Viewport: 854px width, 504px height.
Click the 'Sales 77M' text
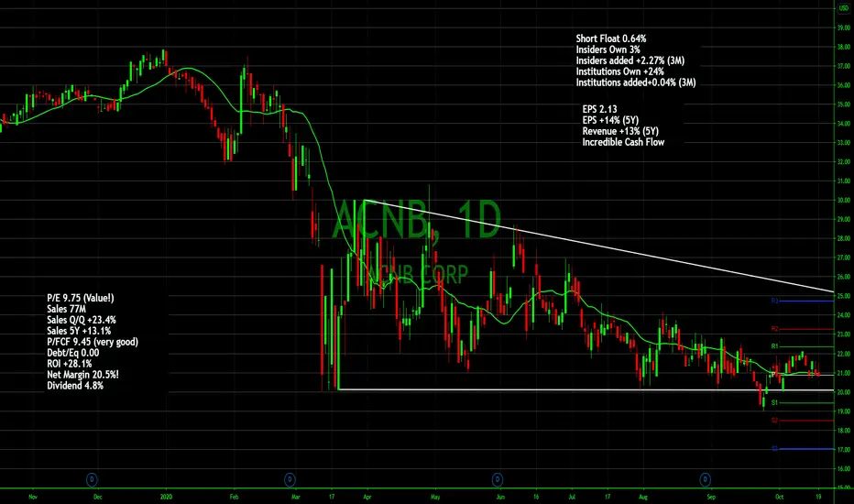67,309
